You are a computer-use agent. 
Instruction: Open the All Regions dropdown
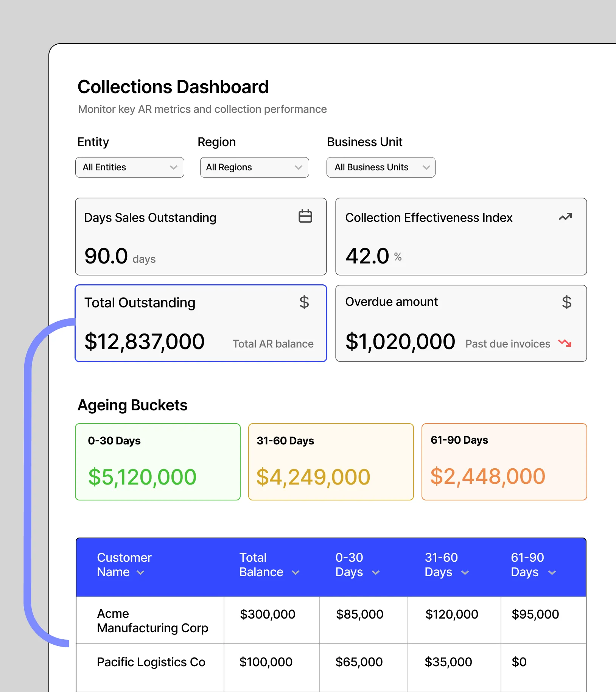point(255,167)
